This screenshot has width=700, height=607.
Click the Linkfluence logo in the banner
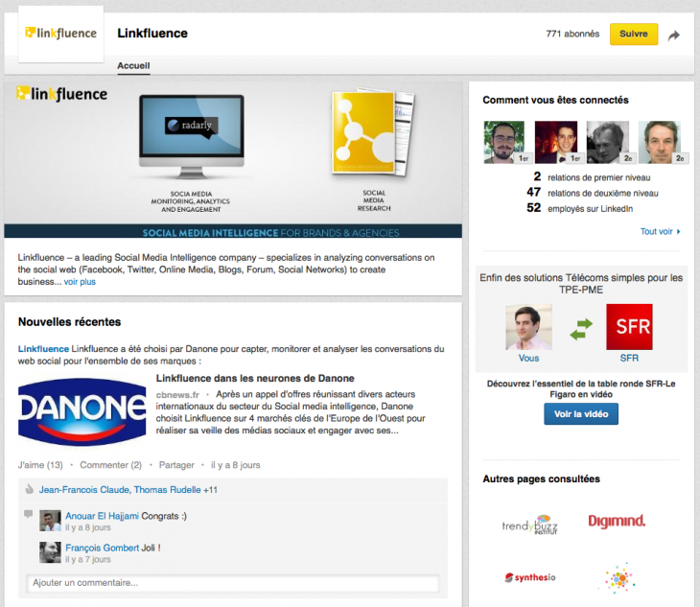tap(61, 94)
